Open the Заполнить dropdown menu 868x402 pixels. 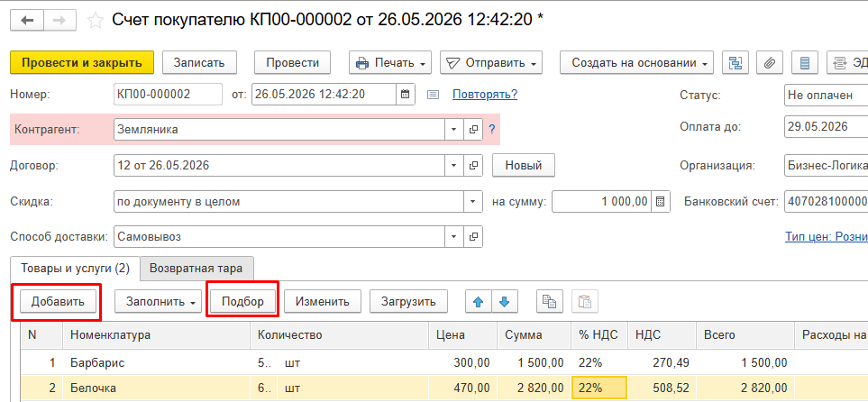click(158, 302)
